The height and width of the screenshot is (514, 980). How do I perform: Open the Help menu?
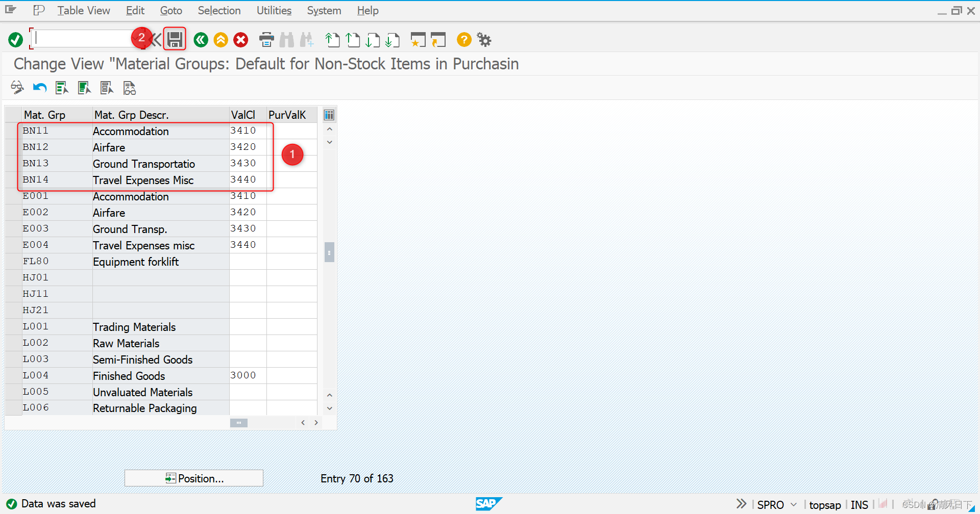pyautogui.click(x=367, y=10)
